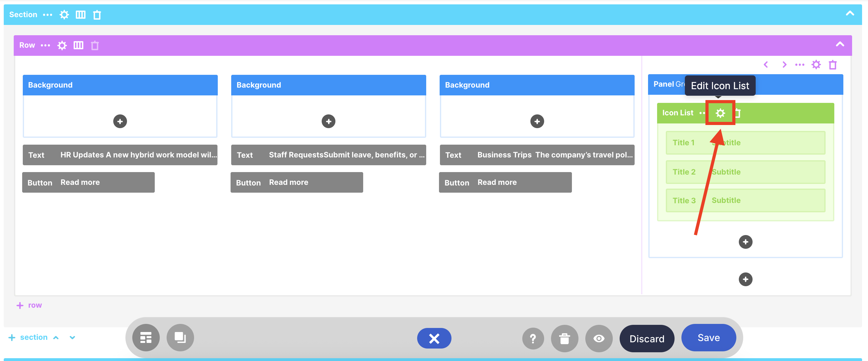Add new row link
The width and height of the screenshot is (868, 361).
click(30, 305)
